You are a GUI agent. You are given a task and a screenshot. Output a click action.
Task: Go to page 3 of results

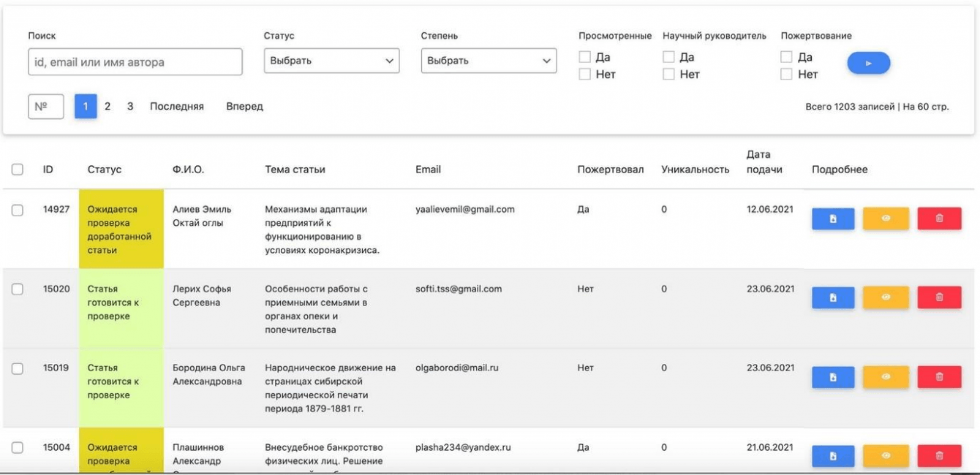130,107
